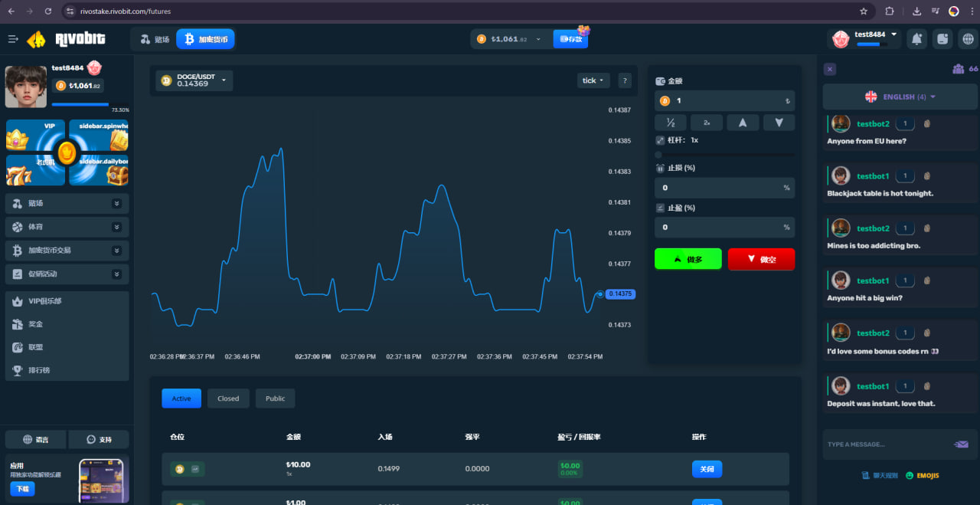This screenshot has height=505, width=980.
Task: Click the green 做多 long button
Action: pyautogui.click(x=688, y=259)
